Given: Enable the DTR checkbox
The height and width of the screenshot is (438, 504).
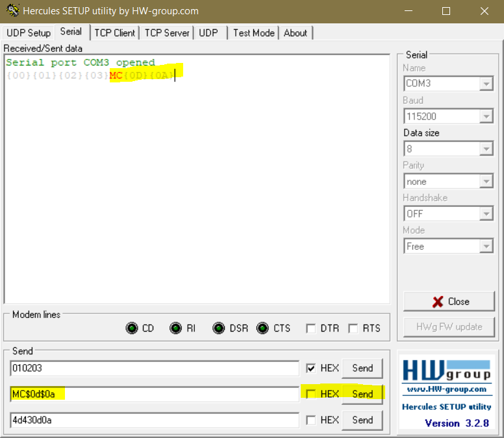Looking at the screenshot, I should coord(311,328).
